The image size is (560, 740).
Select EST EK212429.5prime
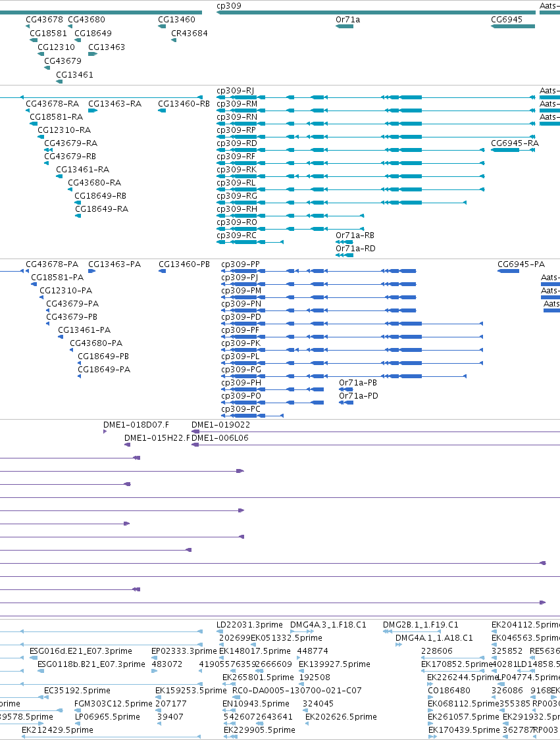pyautogui.click(x=58, y=729)
